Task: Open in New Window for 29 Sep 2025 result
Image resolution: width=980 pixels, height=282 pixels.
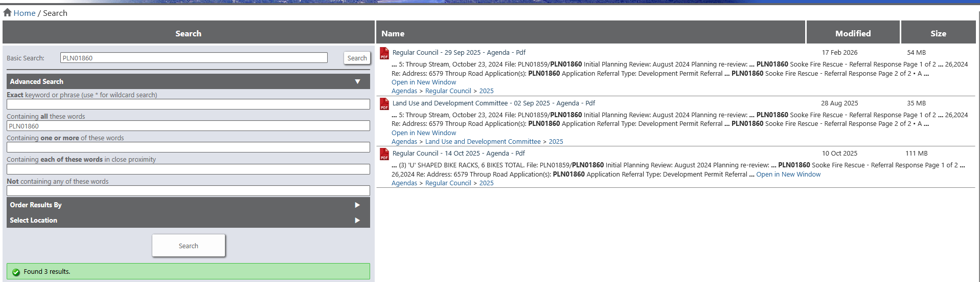Action: [x=424, y=82]
